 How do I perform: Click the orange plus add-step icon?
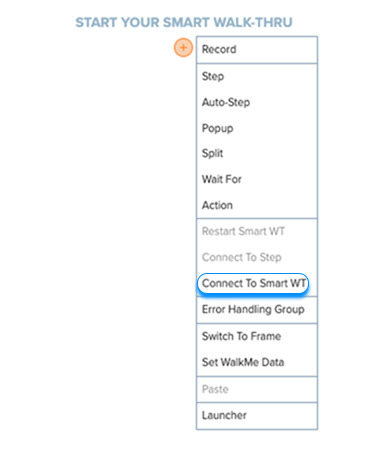[183, 48]
